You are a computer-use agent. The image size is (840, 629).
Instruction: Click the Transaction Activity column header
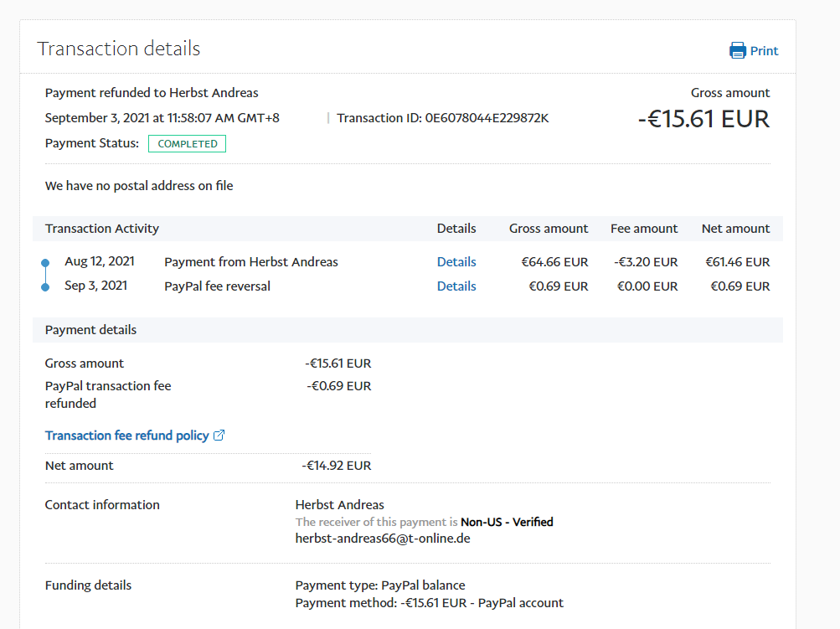point(102,229)
